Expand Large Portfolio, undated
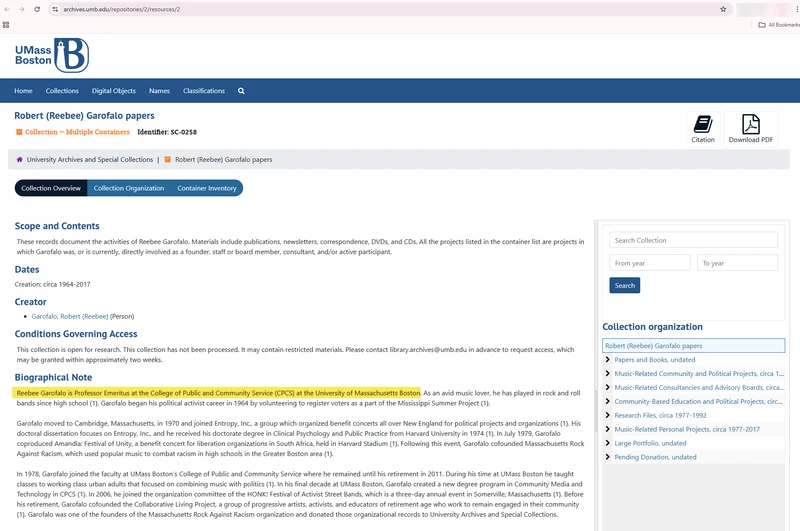Image resolution: width=800 pixels, height=531 pixels. (607, 443)
